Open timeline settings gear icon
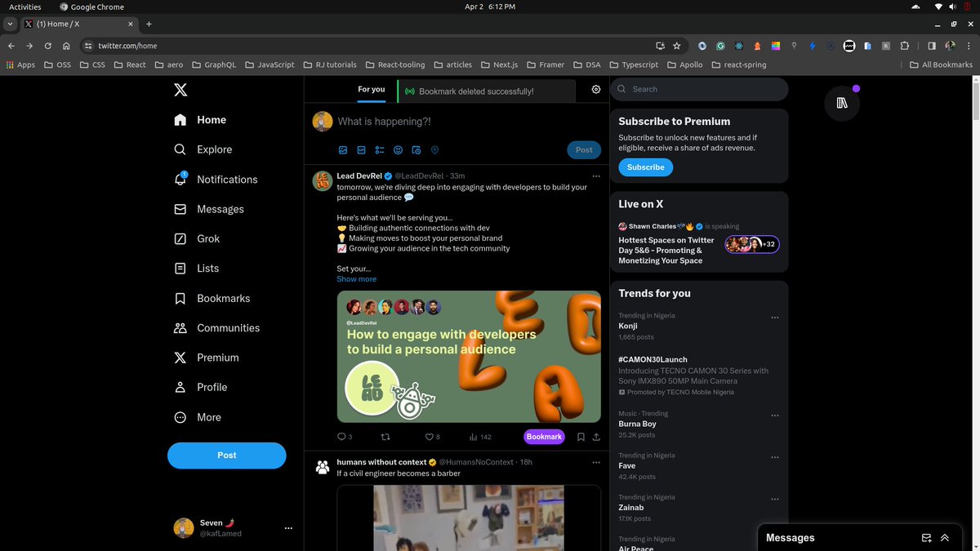Image resolution: width=980 pixels, height=551 pixels. tap(596, 90)
